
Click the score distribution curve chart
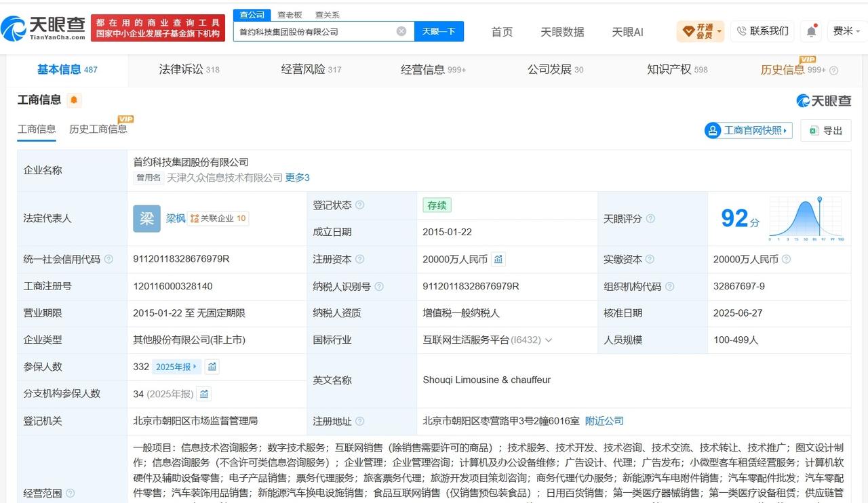point(806,218)
